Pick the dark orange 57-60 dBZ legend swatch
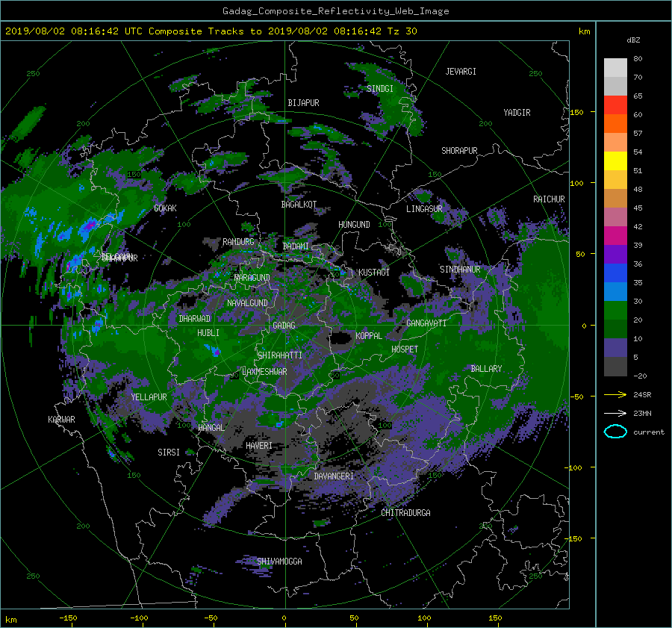Image resolution: width=672 pixels, height=628 pixels. click(615, 123)
